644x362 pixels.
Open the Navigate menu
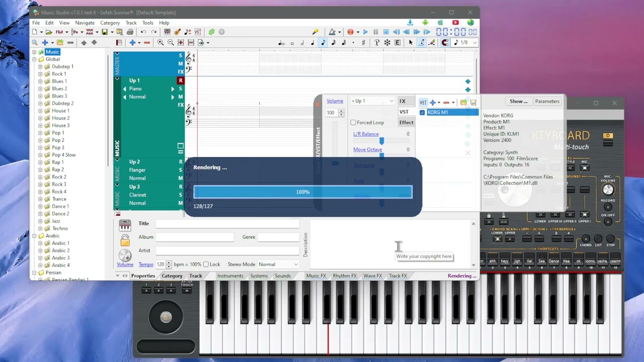point(85,23)
